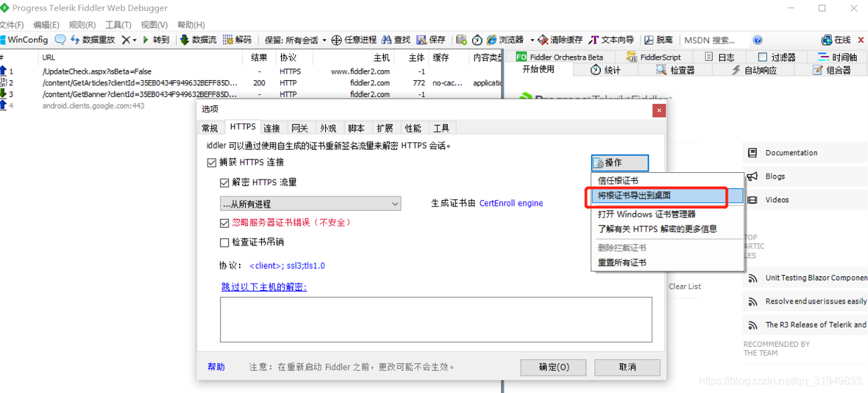
Task: Open the 过滤器 filters tab
Action: tap(777, 57)
